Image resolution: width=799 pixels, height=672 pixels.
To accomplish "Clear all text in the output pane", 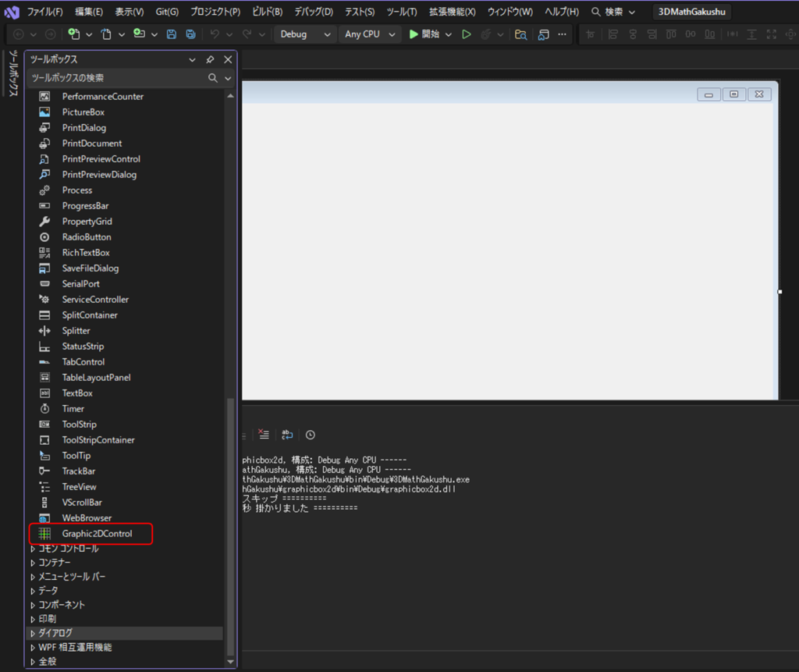I will click(264, 435).
